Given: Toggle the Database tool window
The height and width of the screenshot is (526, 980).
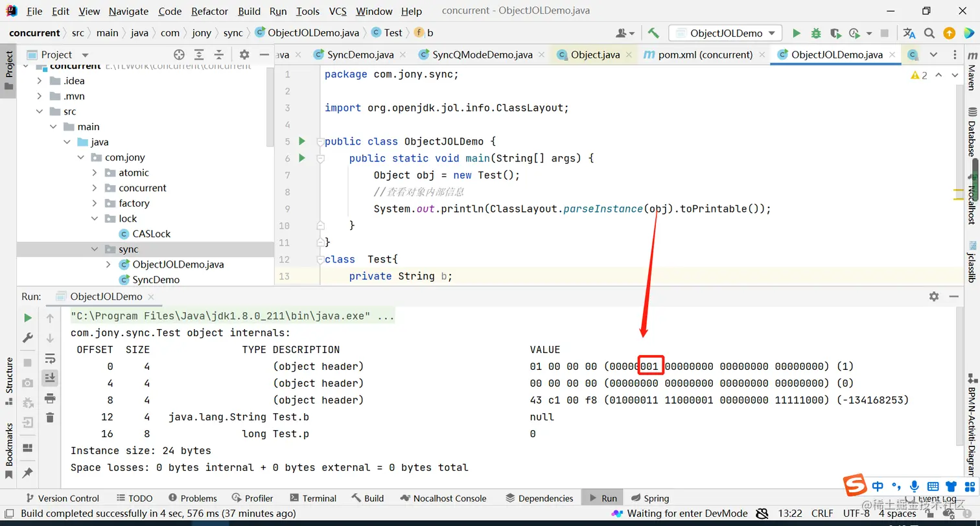Looking at the screenshot, I should point(972,132).
